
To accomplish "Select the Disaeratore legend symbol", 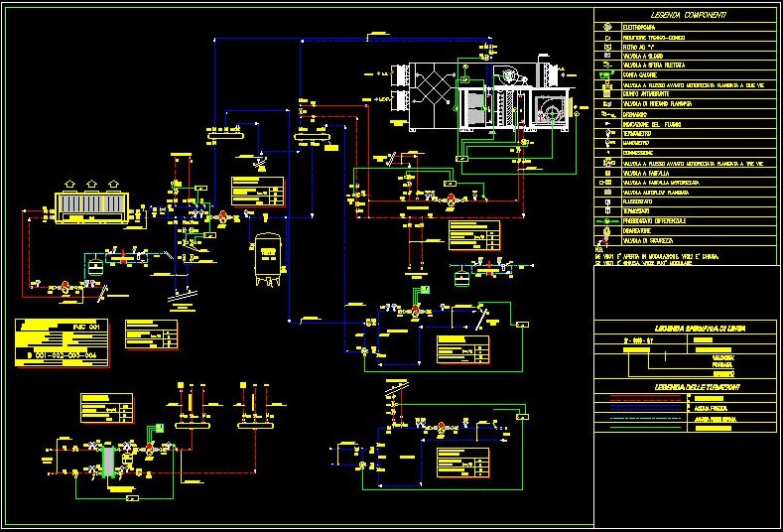I will click(606, 229).
